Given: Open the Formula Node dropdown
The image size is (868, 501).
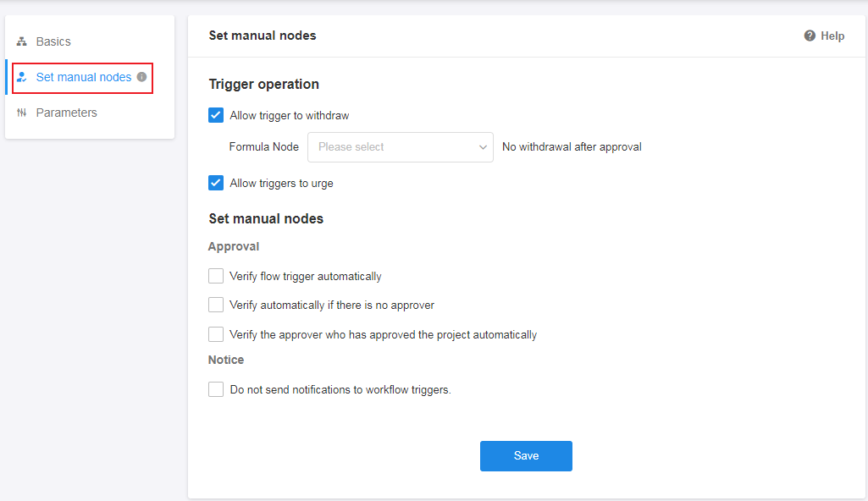Looking at the screenshot, I should pyautogui.click(x=394, y=147).
